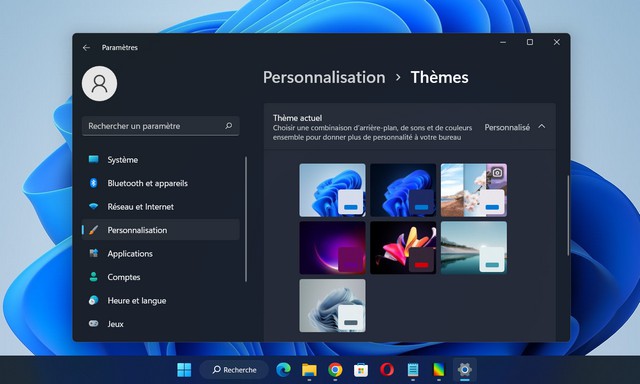The height and width of the screenshot is (384, 640).
Task: Open File Explorer from taskbar
Action: point(309,370)
